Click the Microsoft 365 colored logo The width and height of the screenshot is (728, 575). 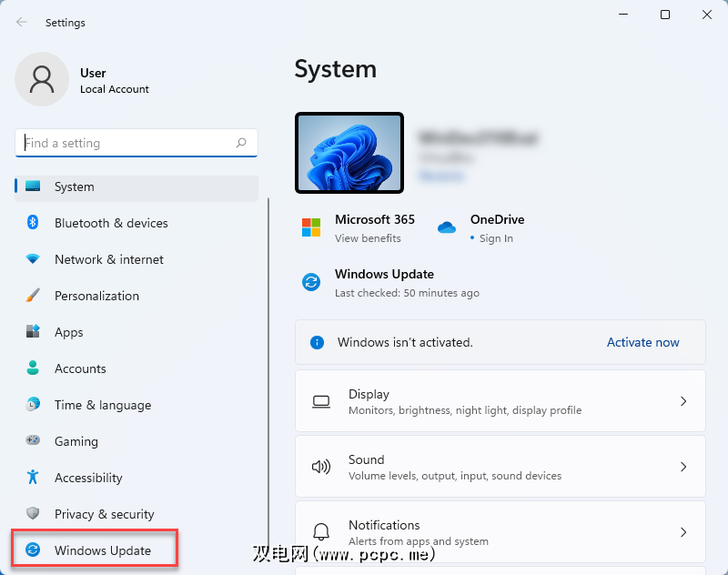[x=311, y=227]
